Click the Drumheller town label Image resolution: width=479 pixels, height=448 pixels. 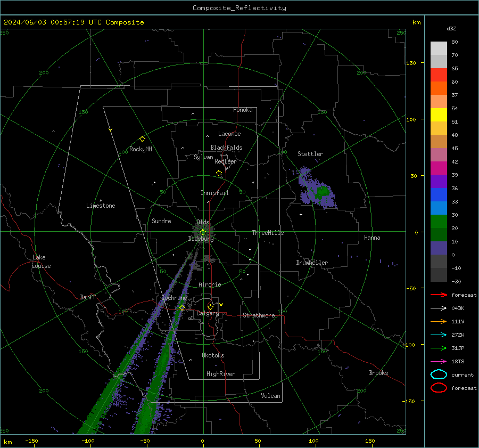click(x=312, y=263)
